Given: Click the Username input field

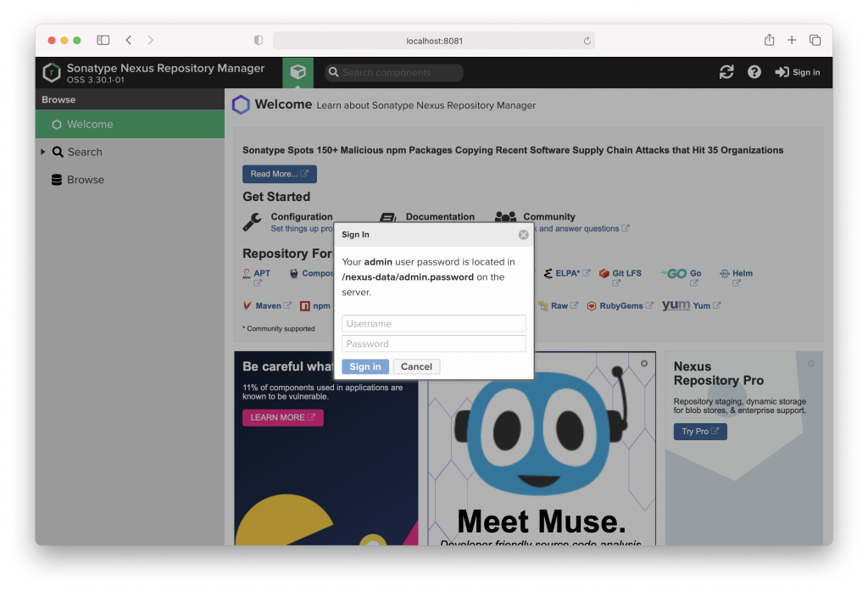Looking at the screenshot, I should pyautogui.click(x=433, y=323).
